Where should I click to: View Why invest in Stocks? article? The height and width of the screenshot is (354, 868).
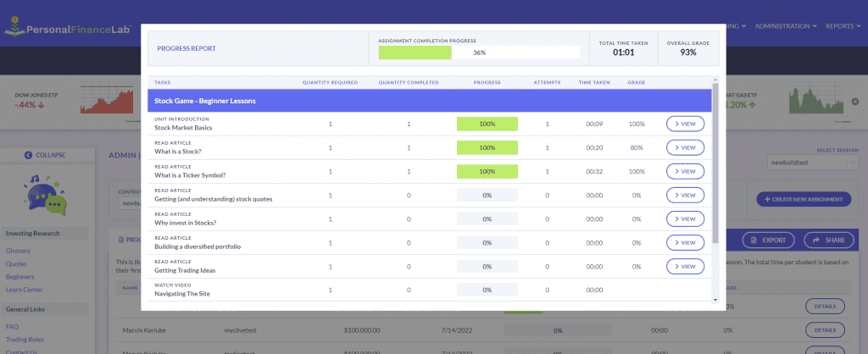685,219
